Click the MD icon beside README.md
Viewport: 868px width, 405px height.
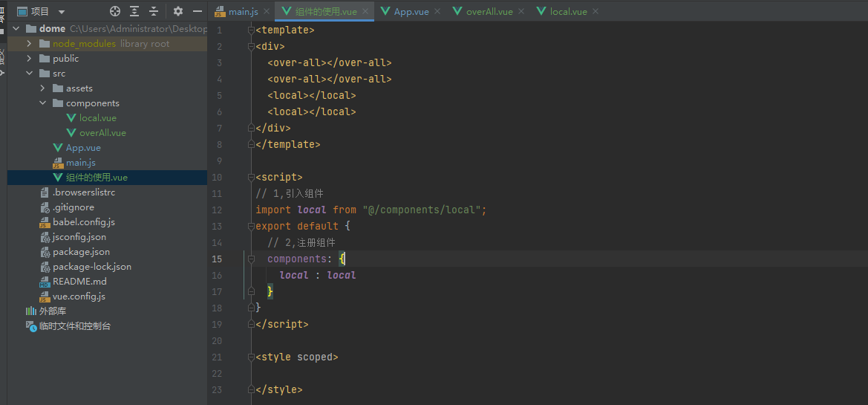tap(45, 282)
